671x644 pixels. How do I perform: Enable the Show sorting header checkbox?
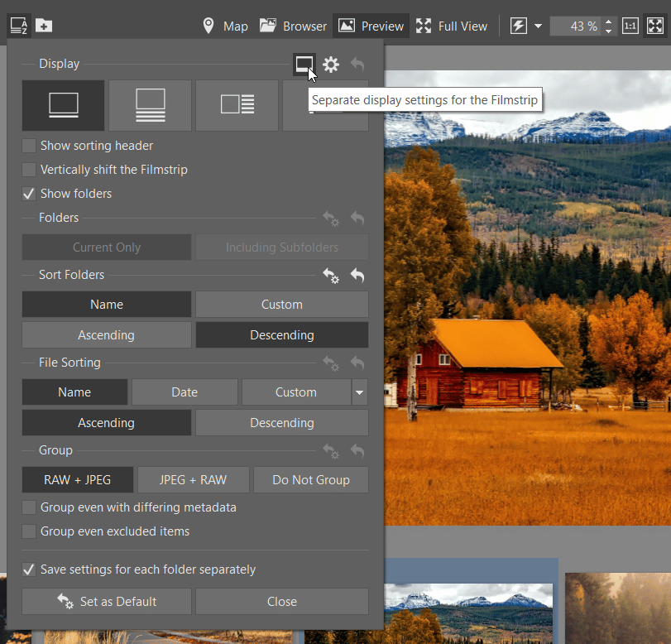(x=29, y=145)
